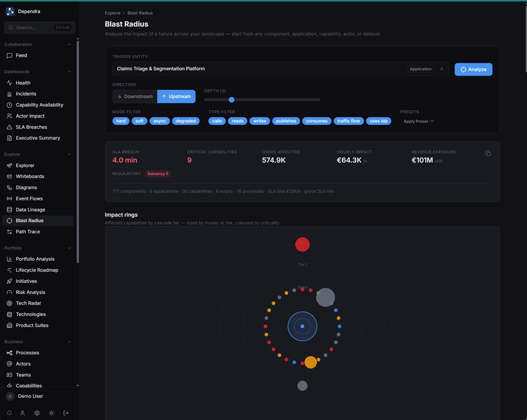This screenshot has height=420, width=527.
Task: Open the Teams page
Action: point(38,375)
